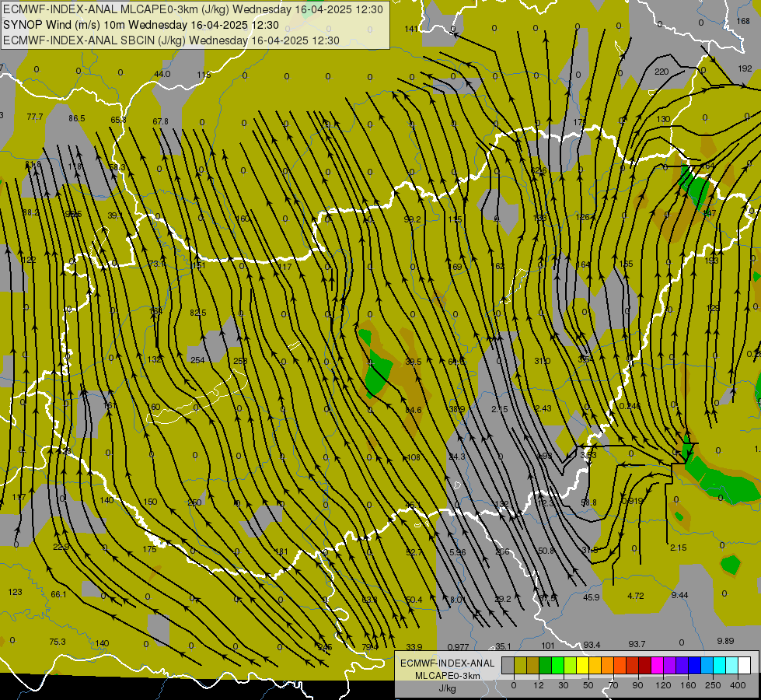Pick the dark red swatch after the 90 tick

point(645,666)
